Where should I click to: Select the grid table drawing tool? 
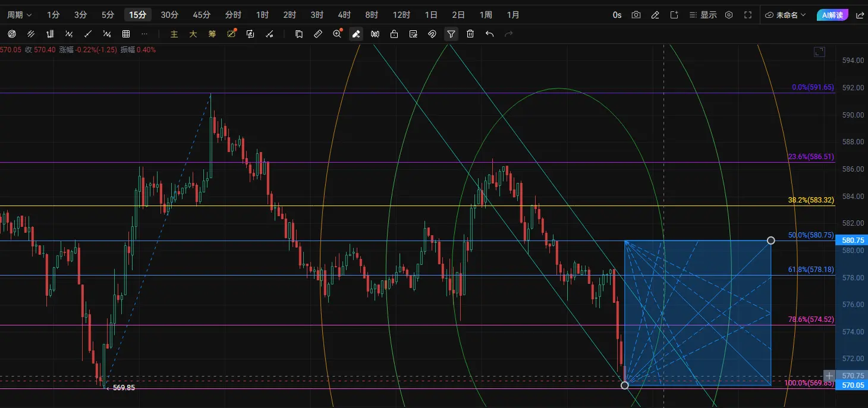(x=126, y=34)
